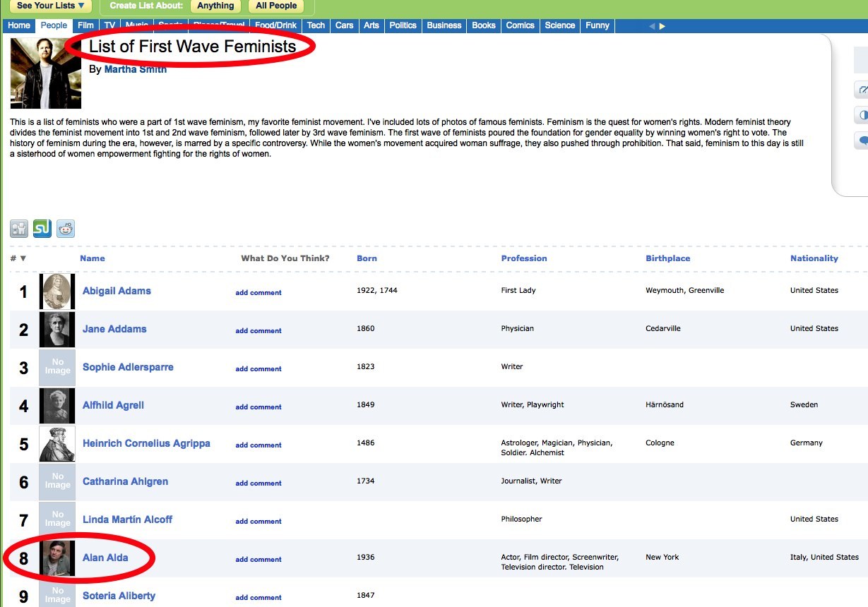This screenshot has height=607, width=868.
Task: Add comment for Jane Addams
Action: coord(258,330)
